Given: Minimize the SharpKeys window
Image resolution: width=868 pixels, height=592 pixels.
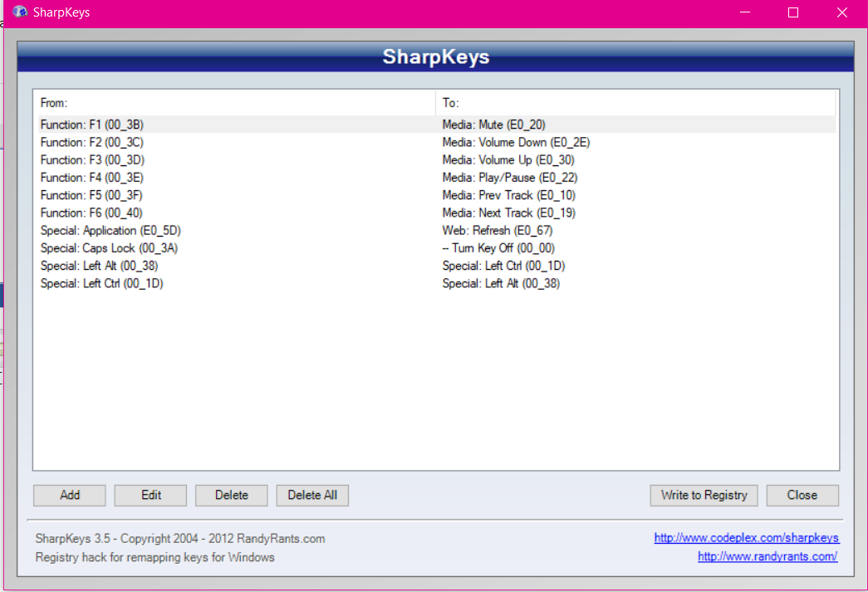Looking at the screenshot, I should tap(745, 12).
